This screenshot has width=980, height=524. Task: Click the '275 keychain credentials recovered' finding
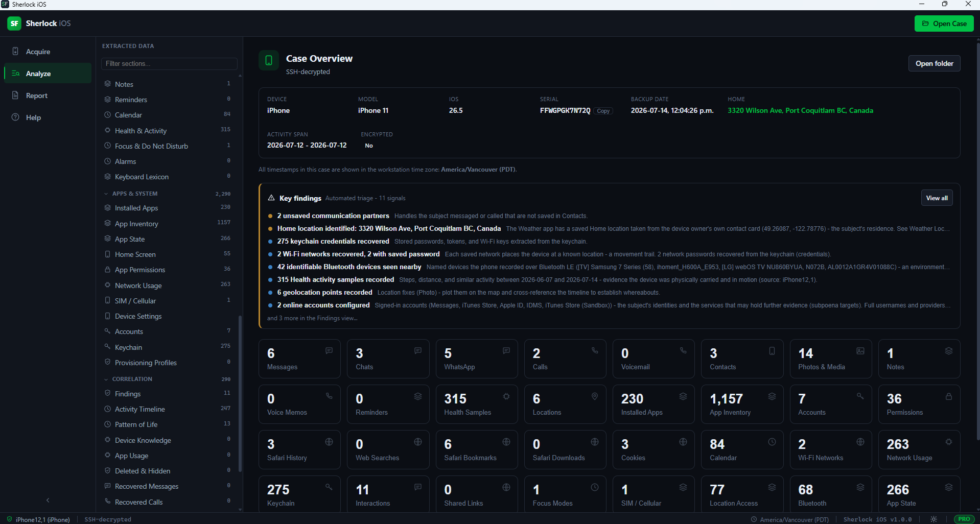click(333, 241)
